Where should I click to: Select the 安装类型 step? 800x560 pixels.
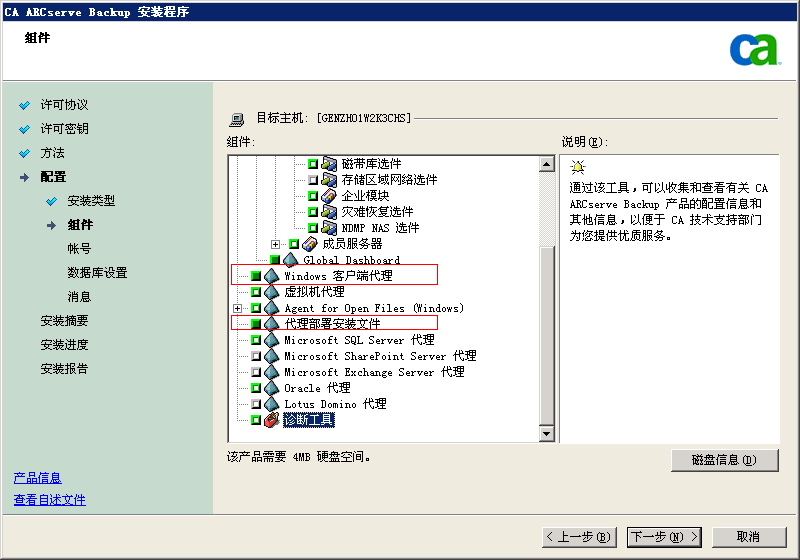pyautogui.click(x=91, y=201)
